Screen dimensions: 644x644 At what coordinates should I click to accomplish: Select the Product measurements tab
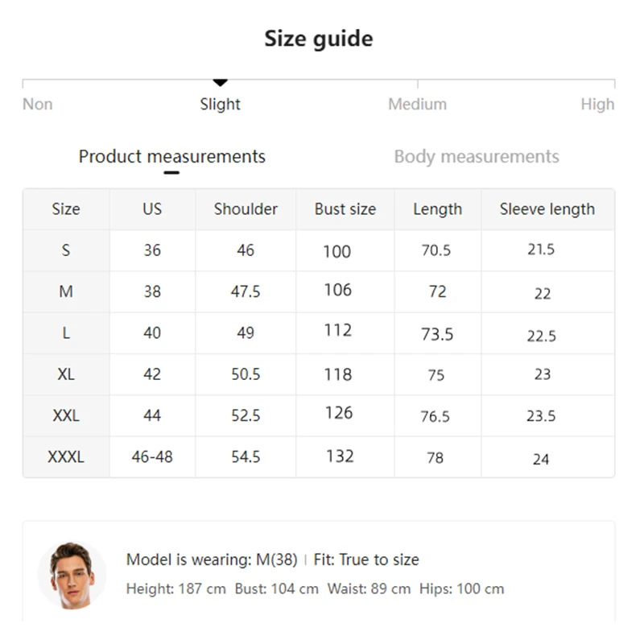[171, 156]
